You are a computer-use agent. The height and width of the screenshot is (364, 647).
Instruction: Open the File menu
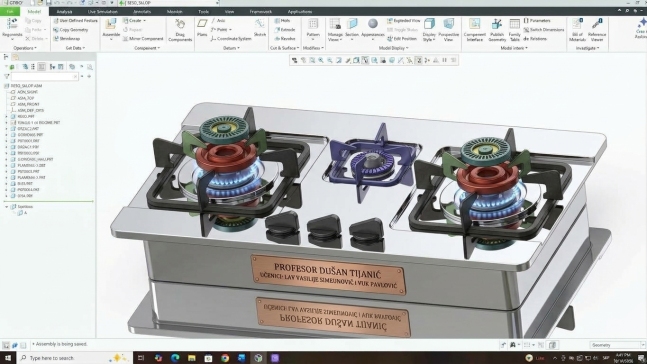(x=10, y=12)
